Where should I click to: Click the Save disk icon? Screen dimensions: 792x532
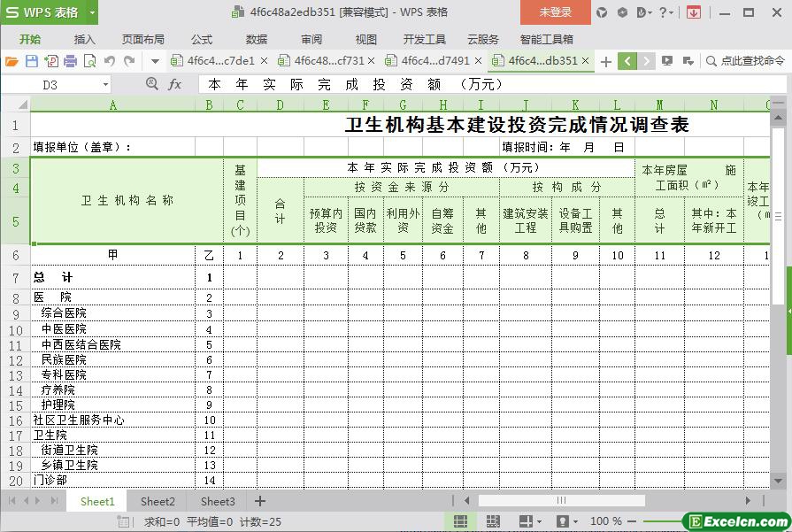[x=32, y=61]
